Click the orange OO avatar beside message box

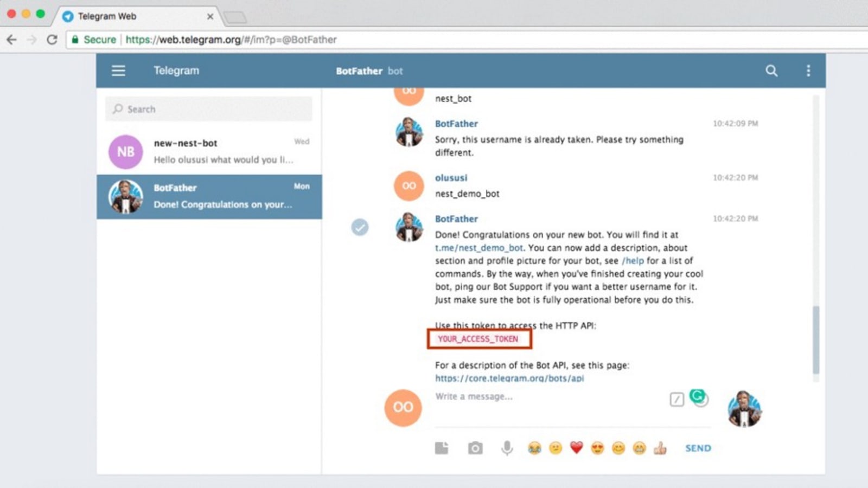(403, 408)
